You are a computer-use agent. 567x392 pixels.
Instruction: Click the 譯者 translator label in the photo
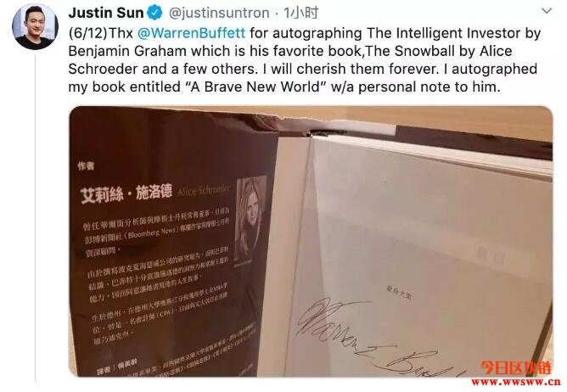(105, 369)
